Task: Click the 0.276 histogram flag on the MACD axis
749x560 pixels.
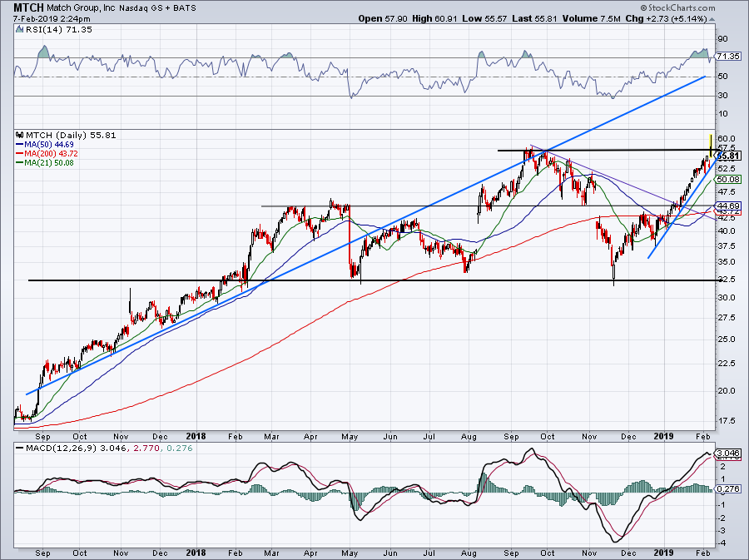Action: coord(727,489)
